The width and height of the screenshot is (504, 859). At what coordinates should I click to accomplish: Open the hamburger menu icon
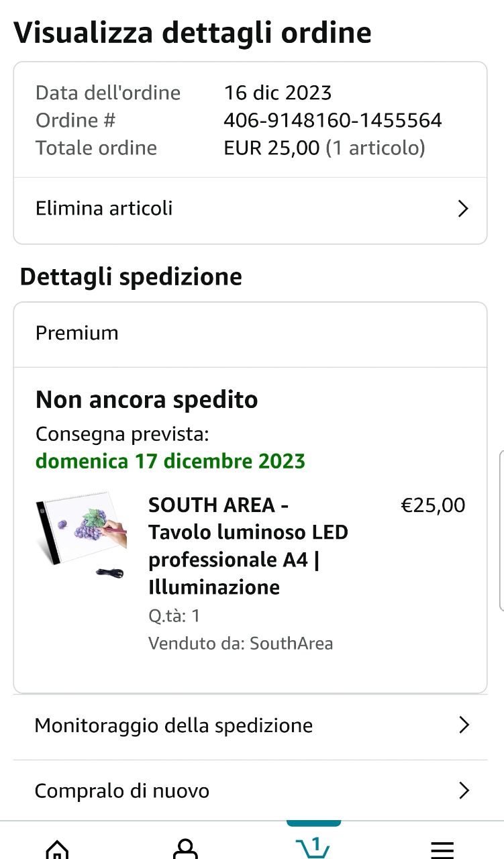point(442,850)
